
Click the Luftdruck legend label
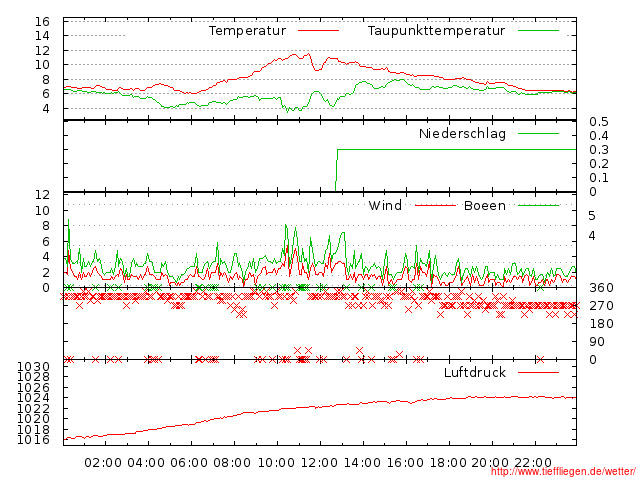click(475, 372)
